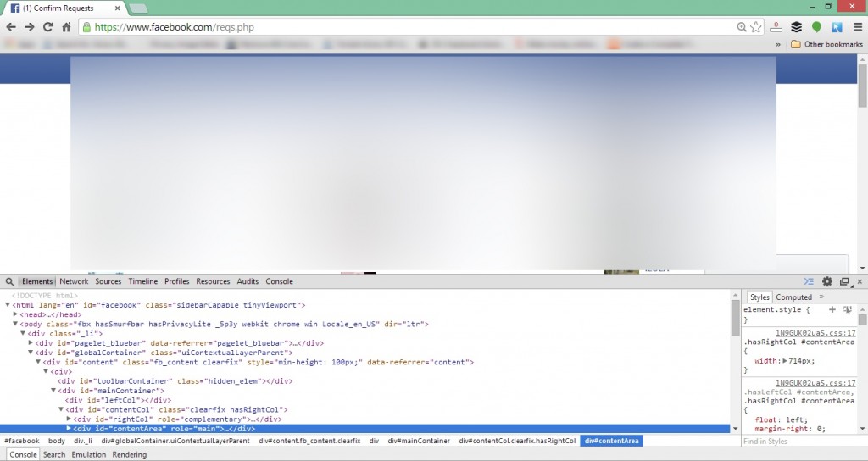Open the browser home page
The width and height of the screenshot is (868, 461).
click(66, 27)
